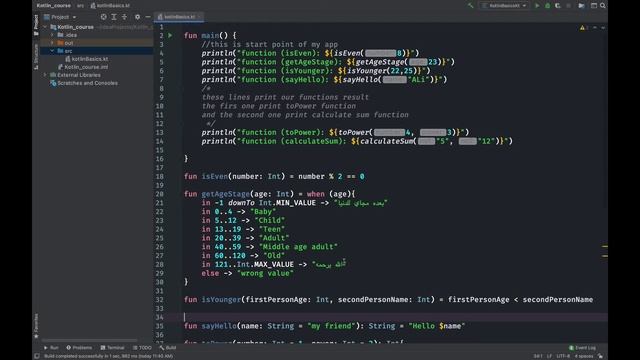The width and height of the screenshot is (640, 360).
Task: Change file encoding UTF-8 in status bar
Action: [x=563, y=356]
